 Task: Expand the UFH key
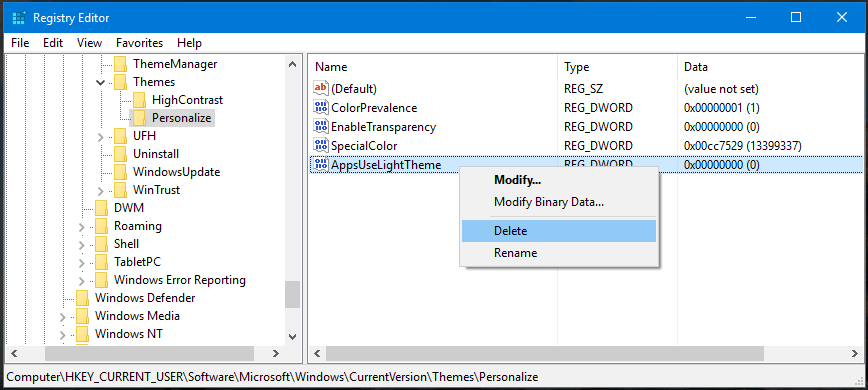coord(101,136)
